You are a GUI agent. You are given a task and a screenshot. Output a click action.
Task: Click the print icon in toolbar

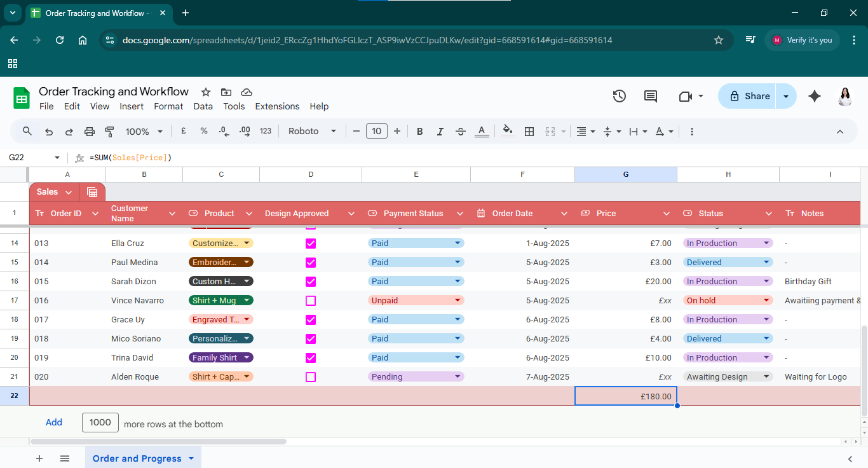[x=90, y=132]
